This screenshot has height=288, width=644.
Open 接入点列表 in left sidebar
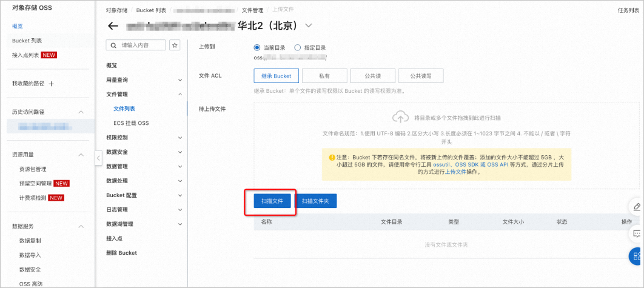[25, 55]
